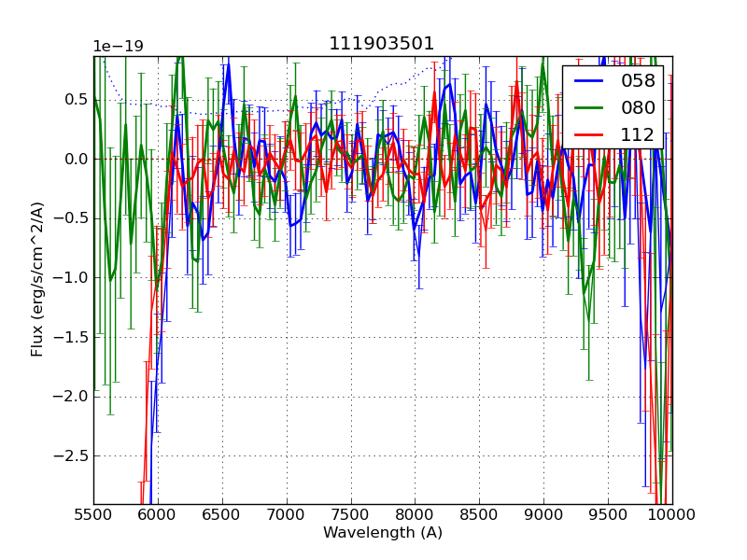Click the 10000 x-axis tick label

(x=672, y=515)
